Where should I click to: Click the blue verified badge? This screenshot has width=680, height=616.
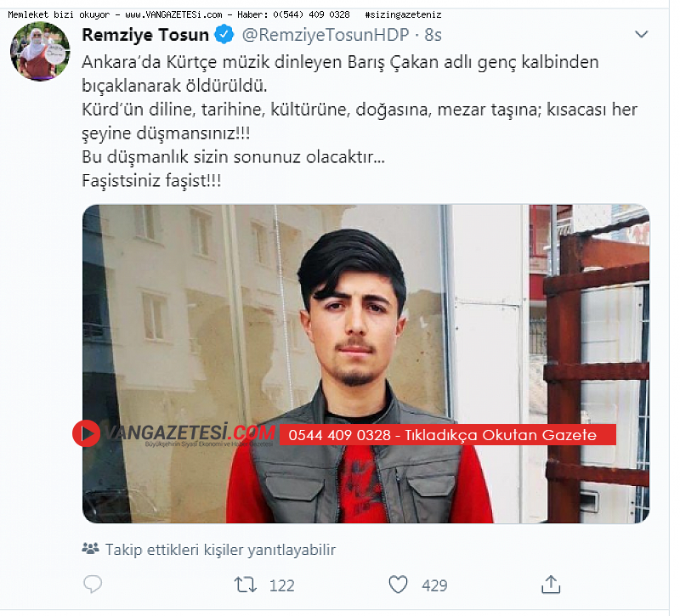(x=224, y=35)
